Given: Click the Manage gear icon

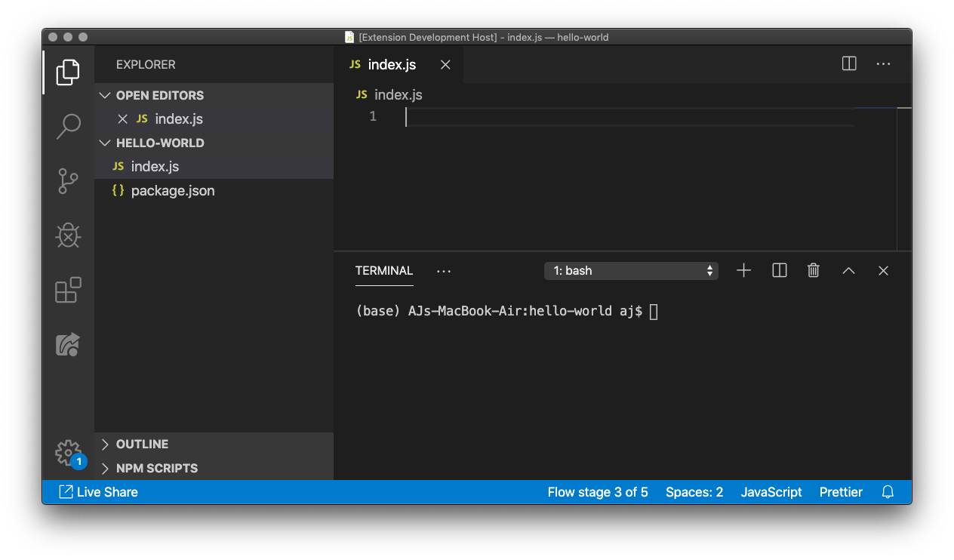Looking at the screenshot, I should (68, 453).
